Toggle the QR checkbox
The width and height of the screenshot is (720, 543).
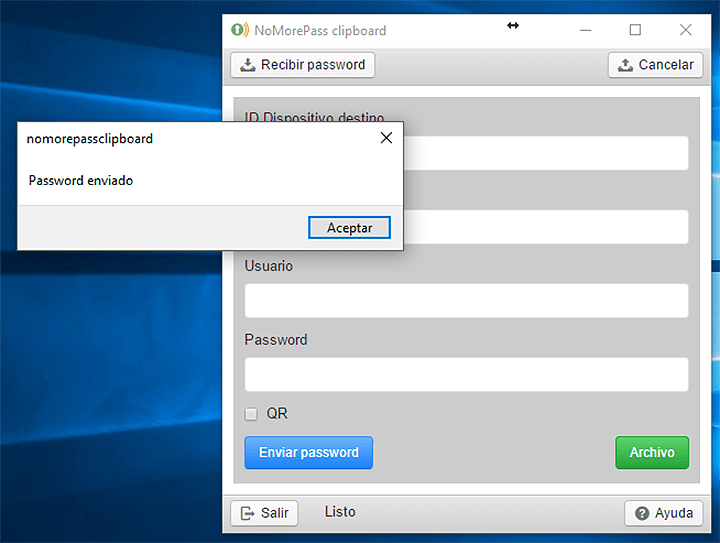(251, 414)
